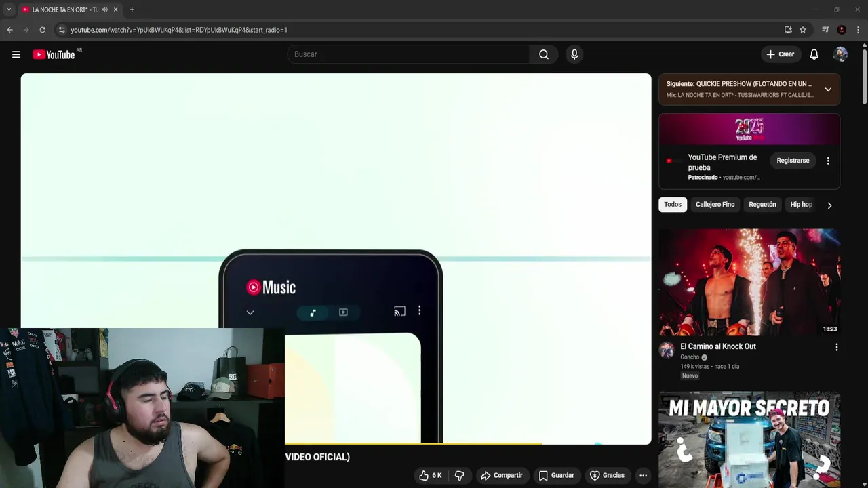Click the address bar URL
The image size is (868, 488).
click(x=179, y=30)
